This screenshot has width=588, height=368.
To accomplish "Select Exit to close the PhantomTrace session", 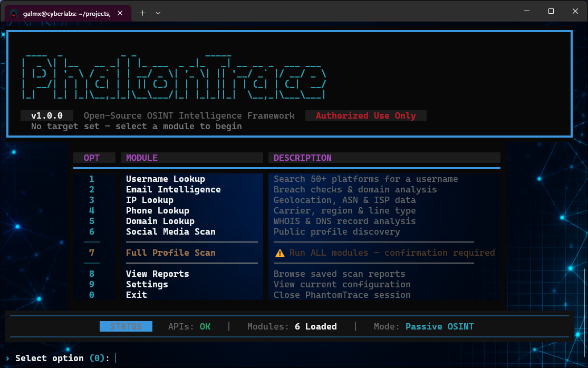I will point(136,295).
